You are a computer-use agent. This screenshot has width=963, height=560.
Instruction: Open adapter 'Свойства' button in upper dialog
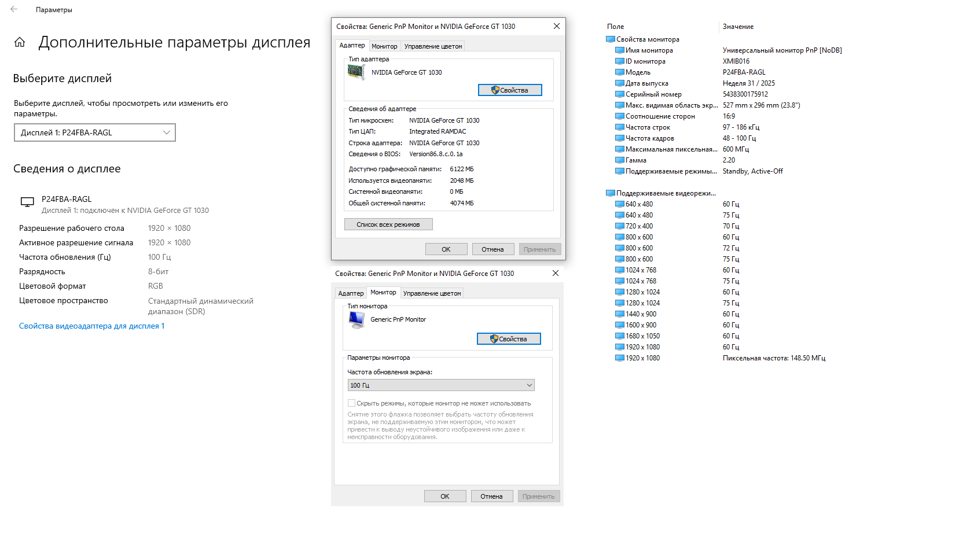pos(510,90)
